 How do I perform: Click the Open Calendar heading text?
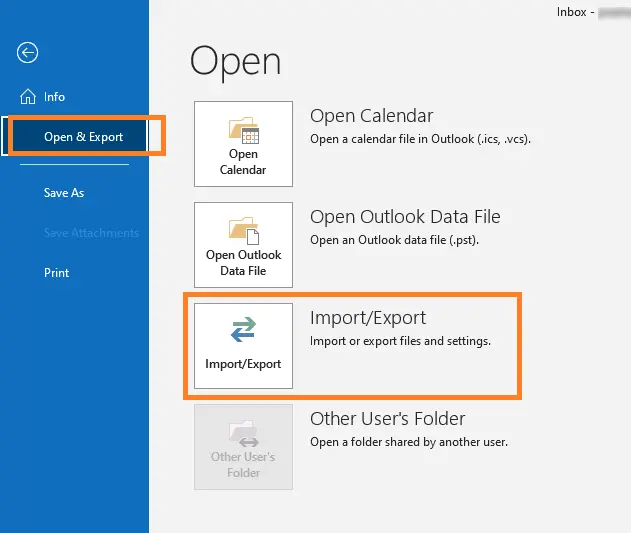pyautogui.click(x=371, y=116)
